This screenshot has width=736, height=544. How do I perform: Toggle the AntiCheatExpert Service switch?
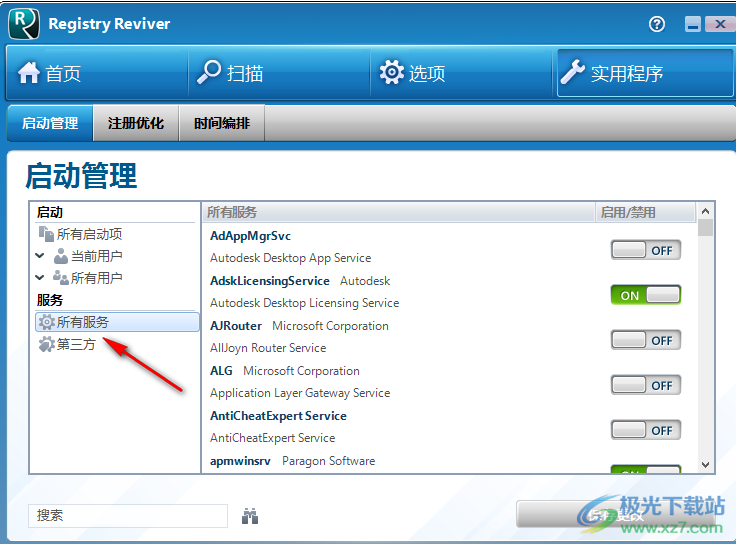click(x=645, y=430)
